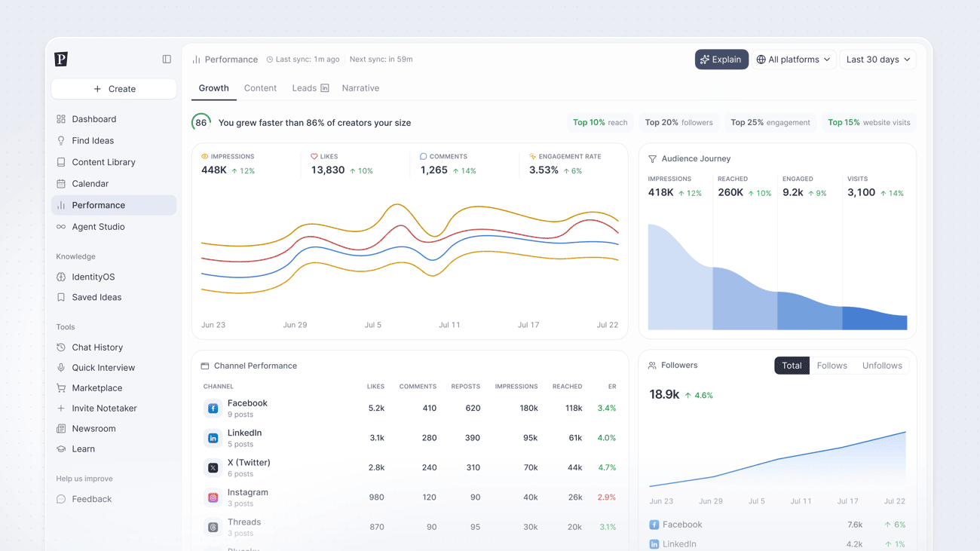
Task: Click the X (Twitter) 4.7% ER value
Action: 607,468
